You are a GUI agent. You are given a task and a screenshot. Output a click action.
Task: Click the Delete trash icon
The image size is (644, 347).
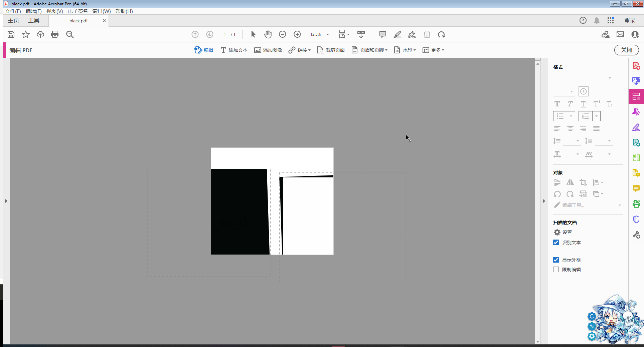click(427, 34)
